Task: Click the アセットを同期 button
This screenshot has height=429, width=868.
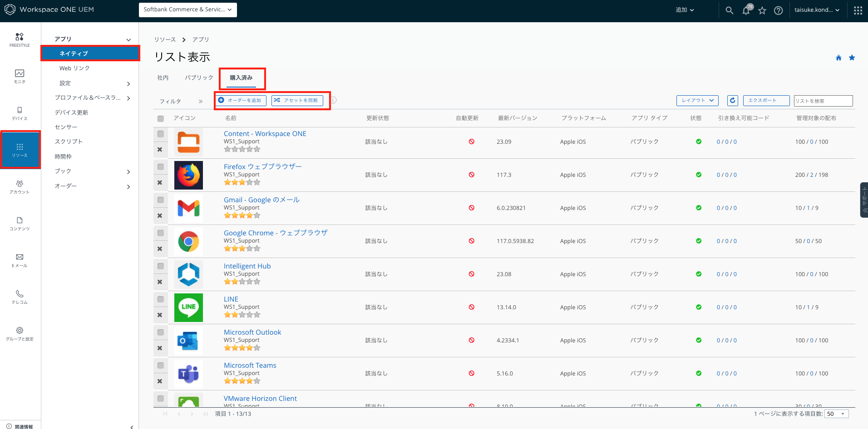Action: click(297, 100)
